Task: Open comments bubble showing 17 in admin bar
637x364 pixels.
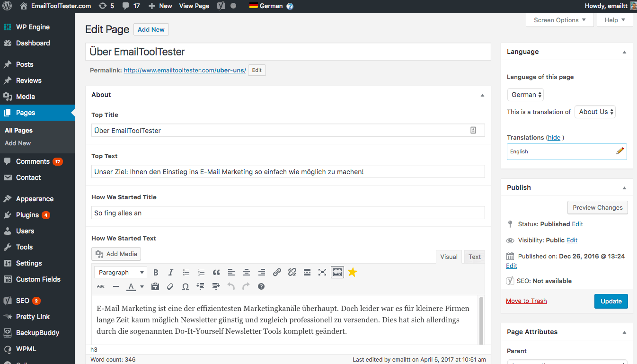Action: (131, 6)
